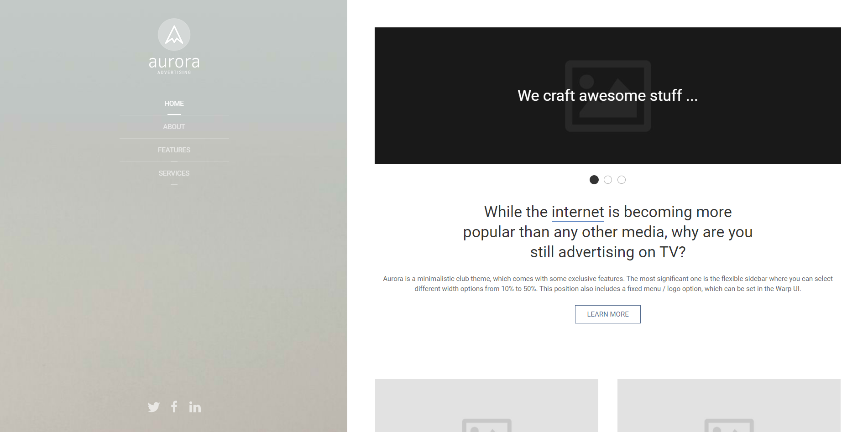
Task: Select the first slideshow dot
Action: [594, 180]
